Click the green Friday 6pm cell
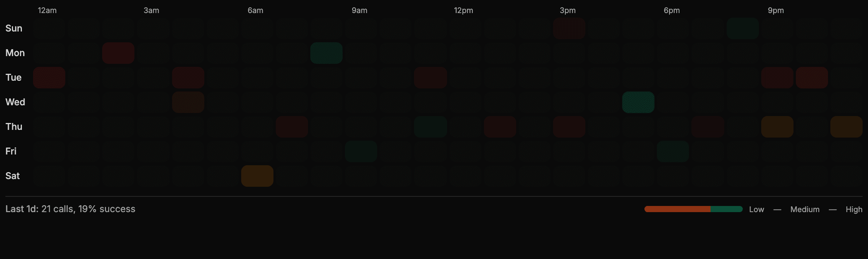Screen dimensions: 868x259 673,151
